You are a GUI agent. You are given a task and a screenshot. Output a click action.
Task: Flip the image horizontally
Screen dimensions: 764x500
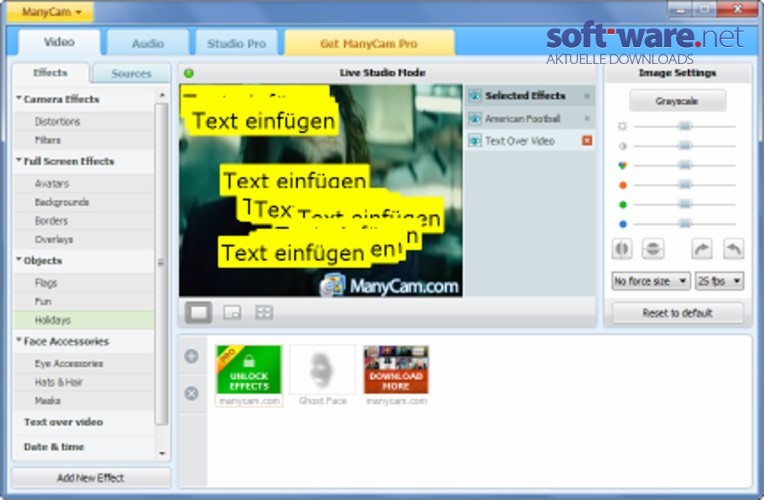622,249
